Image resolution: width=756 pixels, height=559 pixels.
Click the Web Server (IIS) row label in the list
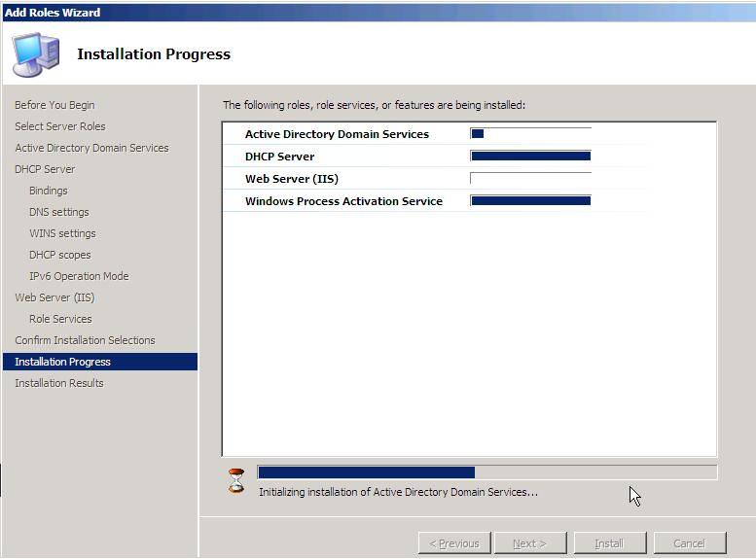292,179
